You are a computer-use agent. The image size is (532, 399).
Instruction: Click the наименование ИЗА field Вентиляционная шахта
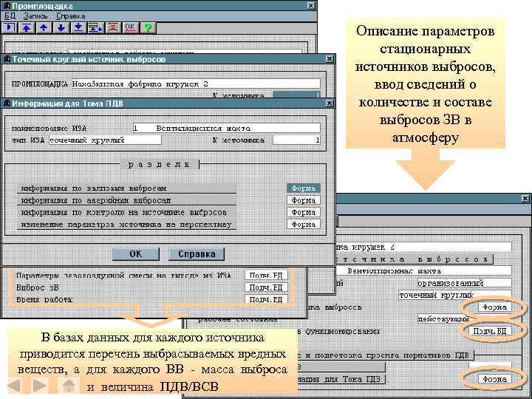(226, 128)
